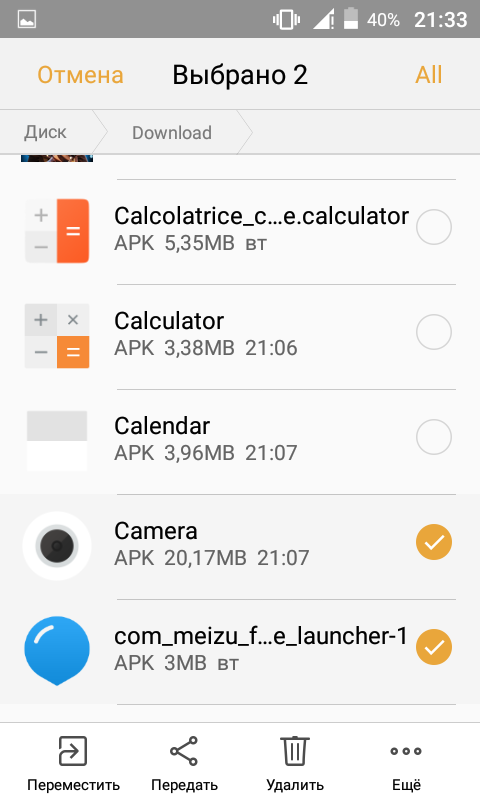Tap the Calendar file name text
Image resolution: width=480 pixels, height=800 pixels.
(x=162, y=426)
